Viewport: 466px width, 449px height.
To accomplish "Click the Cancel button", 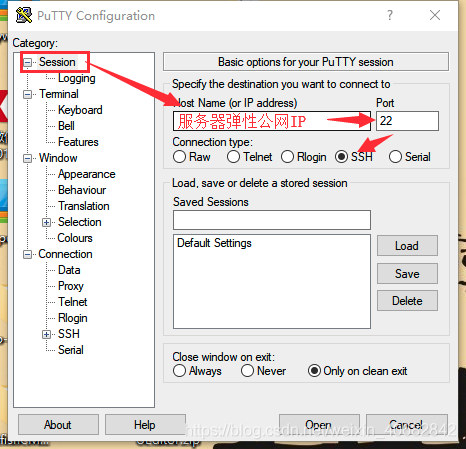I will (x=406, y=425).
